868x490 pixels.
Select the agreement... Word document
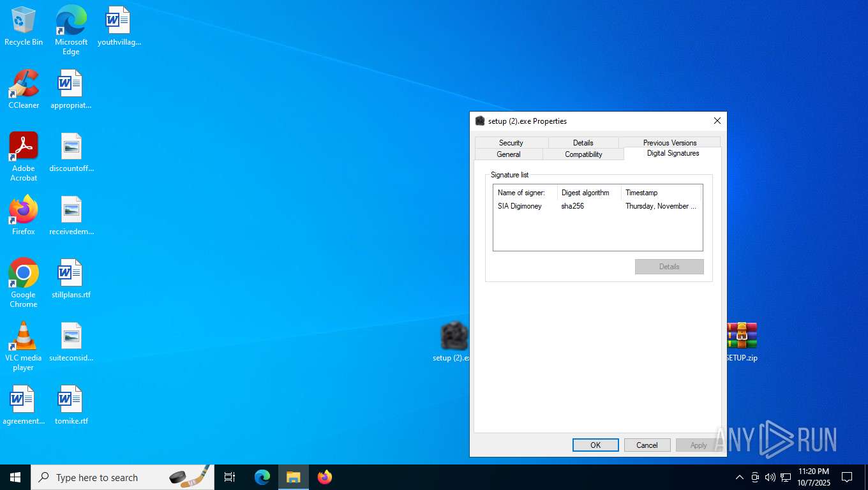24,405
